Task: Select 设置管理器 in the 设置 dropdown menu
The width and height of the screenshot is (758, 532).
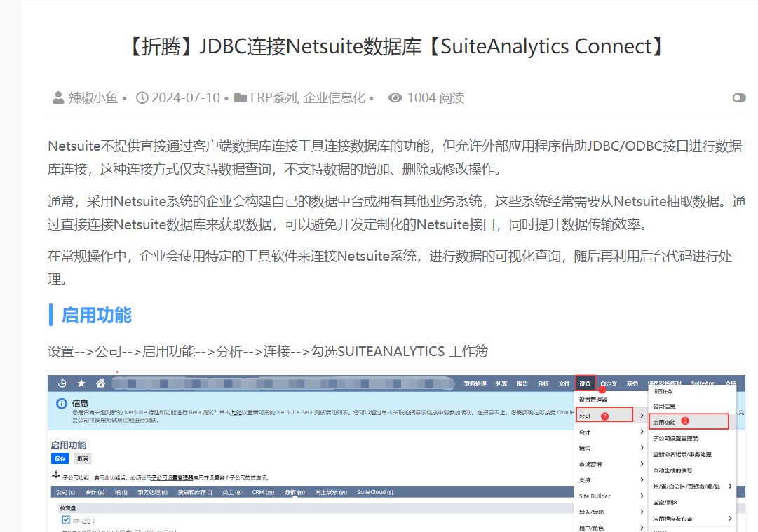Action: 593,400
